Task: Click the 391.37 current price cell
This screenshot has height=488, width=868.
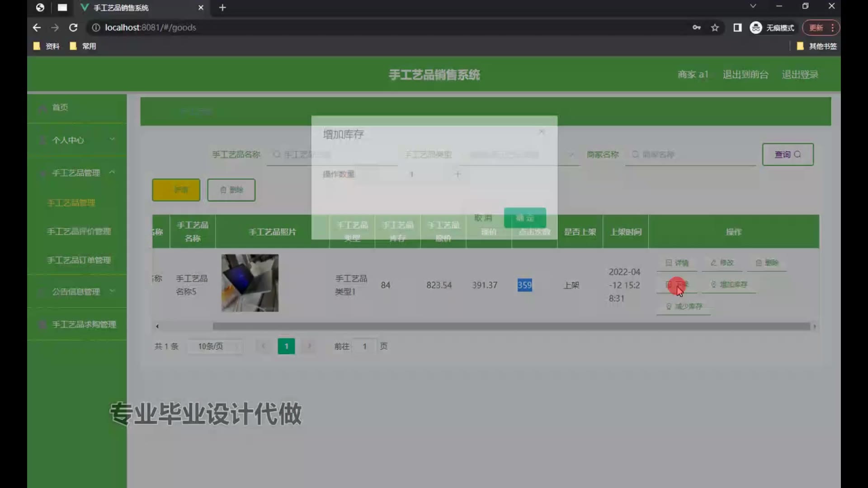Action: 485,285
